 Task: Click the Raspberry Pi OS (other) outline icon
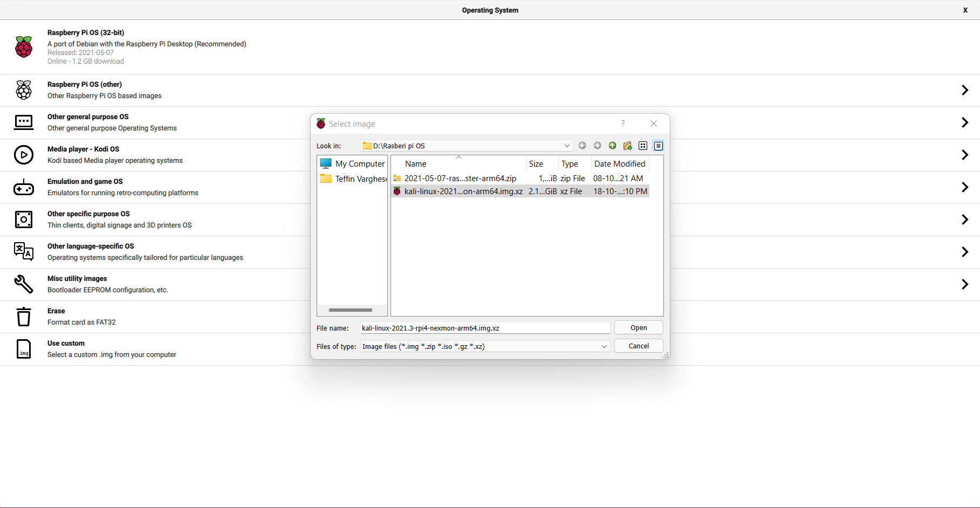click(x=24, y=90)
